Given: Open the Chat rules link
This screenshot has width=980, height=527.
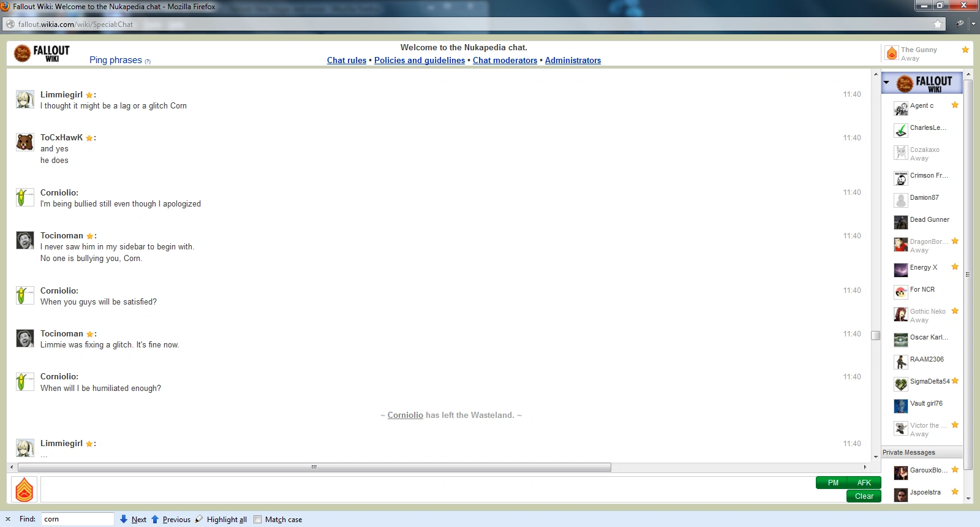Looking at the screenshot, I should tap(347, 60).
